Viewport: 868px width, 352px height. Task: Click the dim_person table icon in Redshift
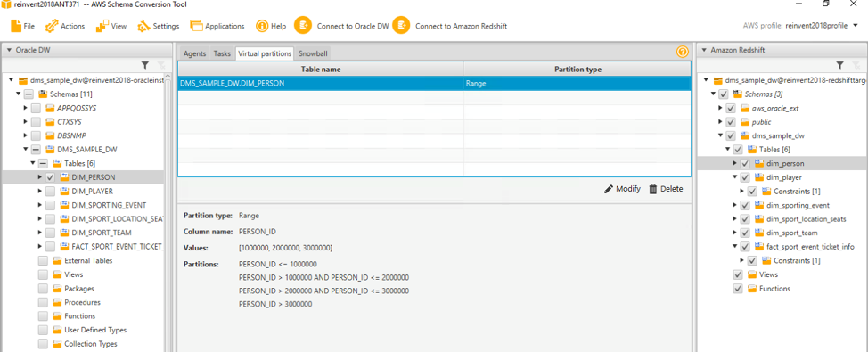tap(759, 163)
